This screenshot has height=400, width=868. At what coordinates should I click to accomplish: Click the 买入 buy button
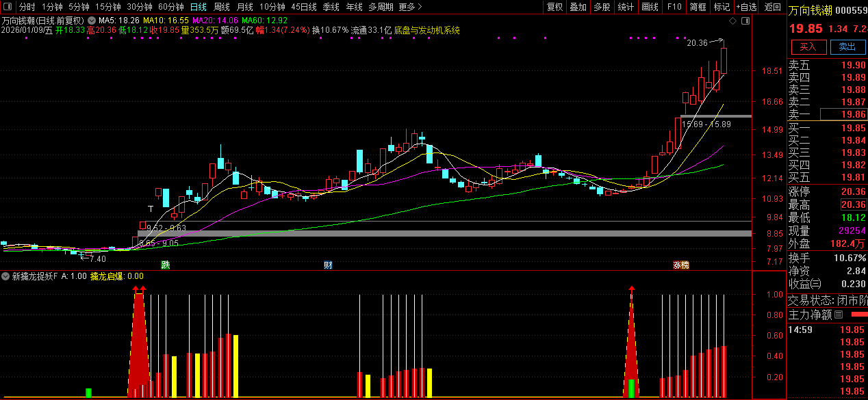coord(808,46)
